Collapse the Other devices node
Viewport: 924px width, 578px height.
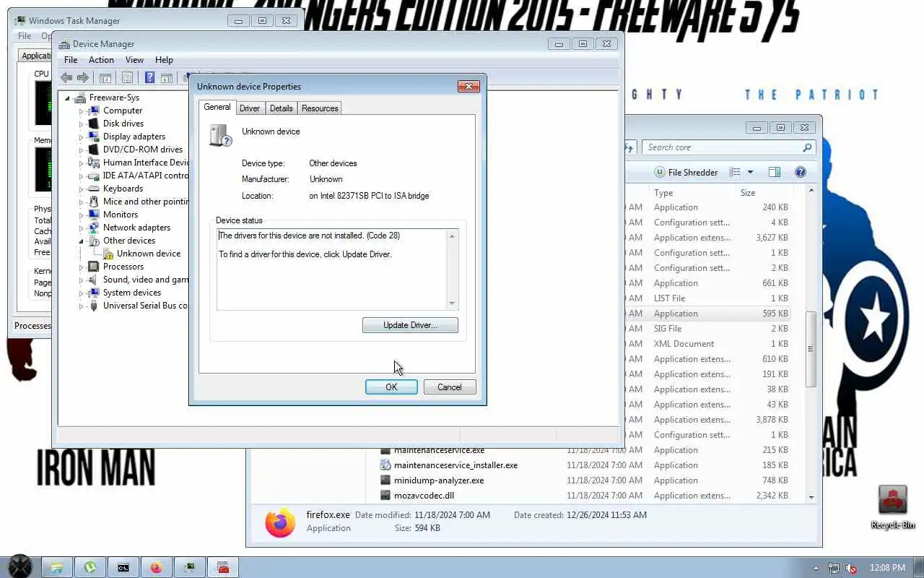click(x=82, y=241)
